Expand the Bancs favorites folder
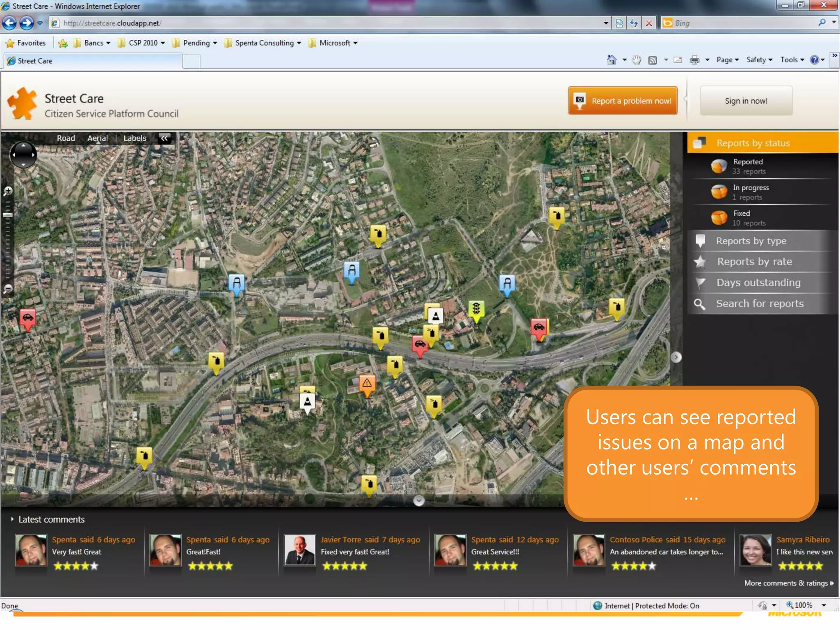Screen dimensions: 840x630 pos(92,43)
